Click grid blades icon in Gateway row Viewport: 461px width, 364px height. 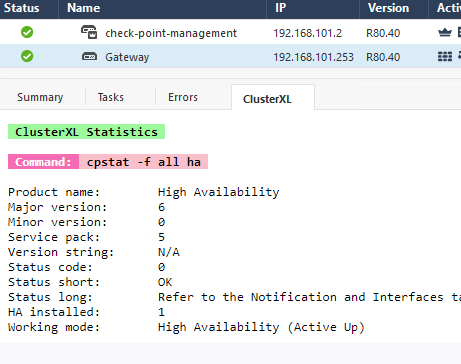tap(445, 56)
